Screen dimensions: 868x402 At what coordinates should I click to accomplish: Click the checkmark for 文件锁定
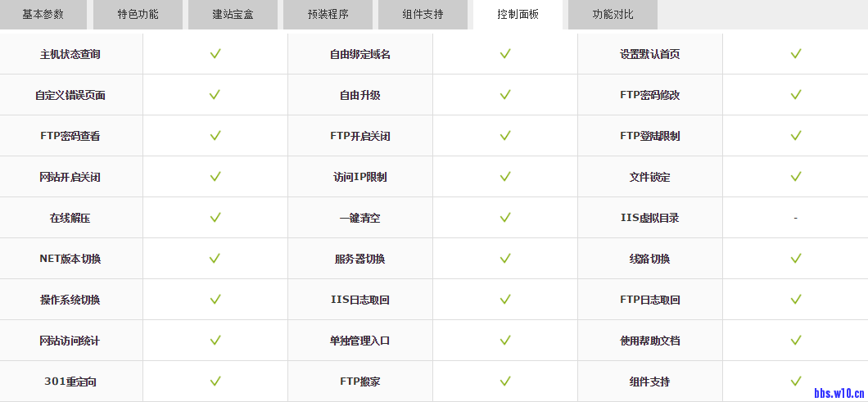795,177
